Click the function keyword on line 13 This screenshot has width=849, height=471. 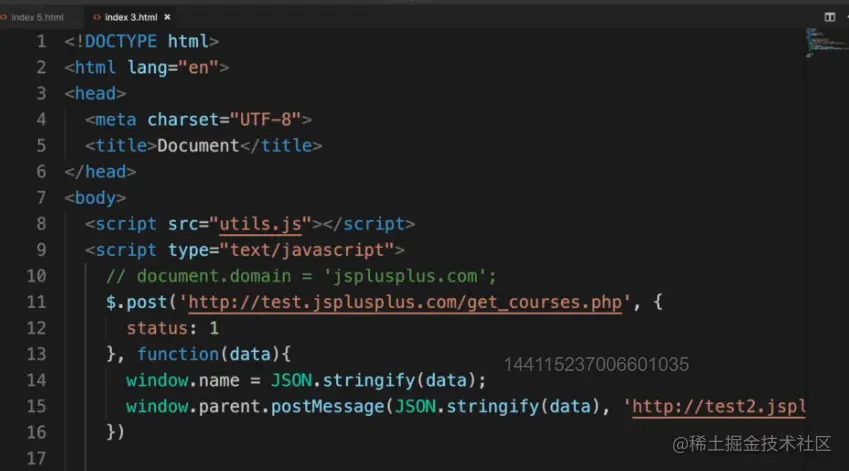178,354
